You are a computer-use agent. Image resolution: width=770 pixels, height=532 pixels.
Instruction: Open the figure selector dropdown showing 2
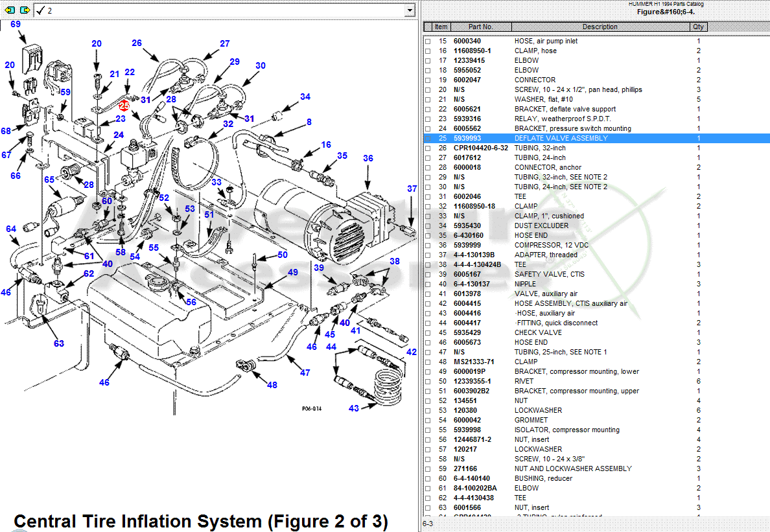pos(410,10)
